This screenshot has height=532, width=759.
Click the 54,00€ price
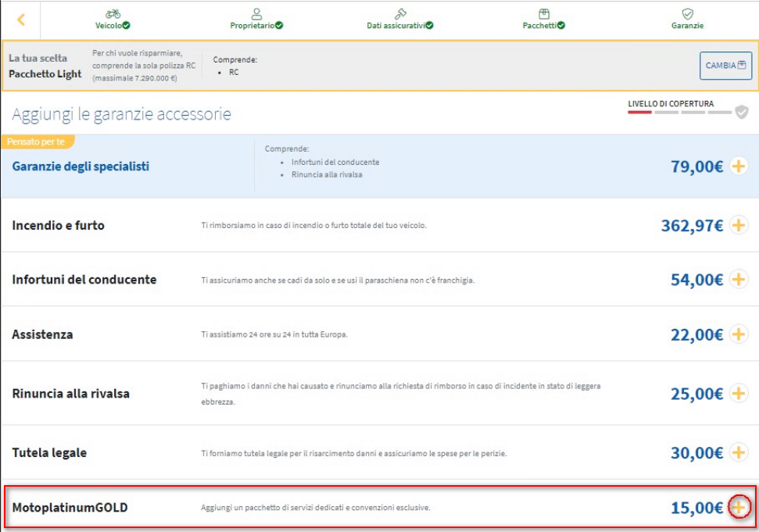point(696,280)
